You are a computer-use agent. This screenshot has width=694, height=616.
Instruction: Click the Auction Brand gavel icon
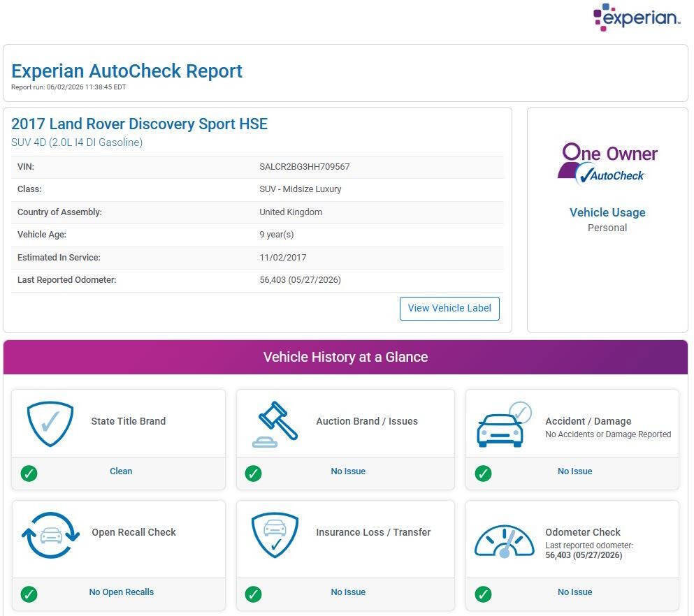(275, 424)
